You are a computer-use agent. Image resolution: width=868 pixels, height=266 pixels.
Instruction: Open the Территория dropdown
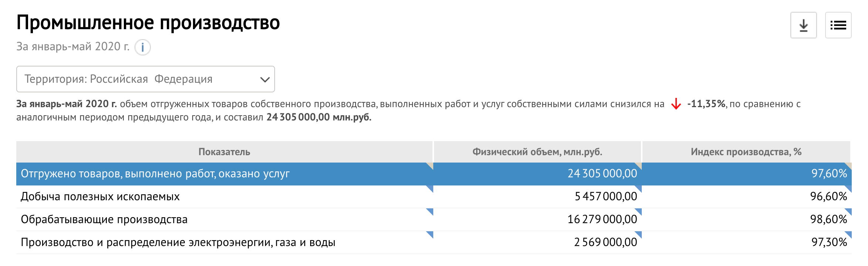click(x=145, y=79)
